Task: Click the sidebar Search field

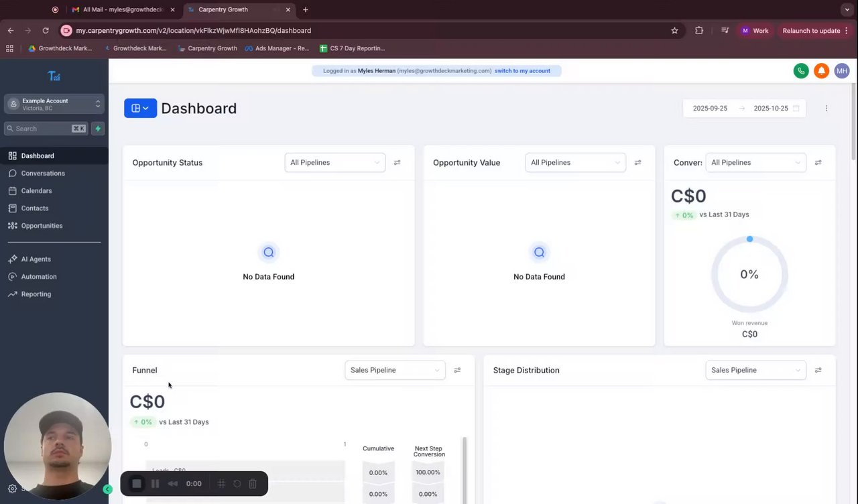Action: click(46, 129)
